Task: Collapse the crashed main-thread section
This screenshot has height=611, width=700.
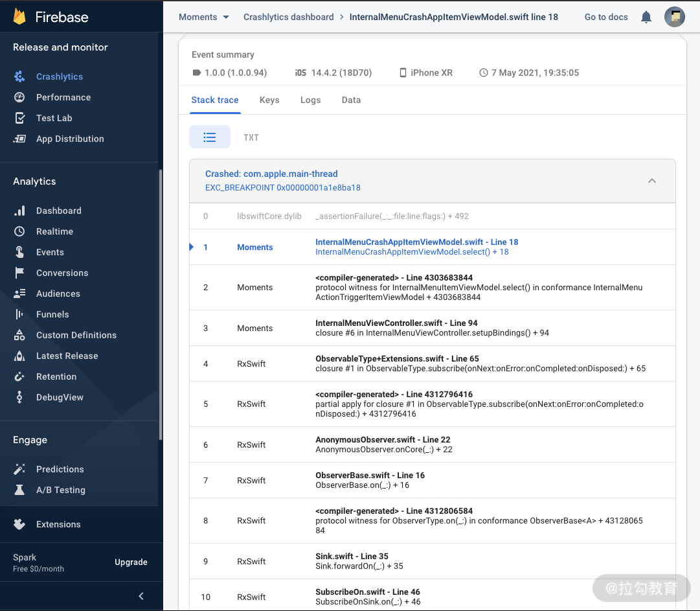Action: point(652,181)
